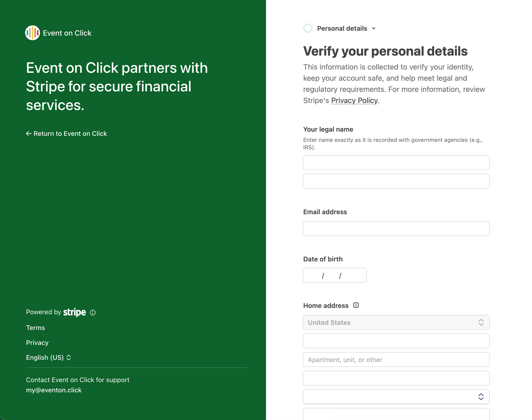Click the Date of birth field

(x=334, y=275)
